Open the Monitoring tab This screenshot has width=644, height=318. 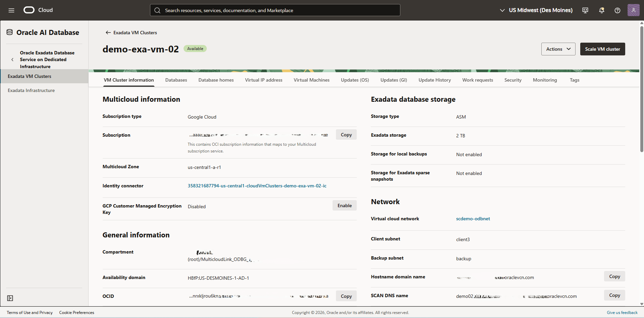pos(545,80)
